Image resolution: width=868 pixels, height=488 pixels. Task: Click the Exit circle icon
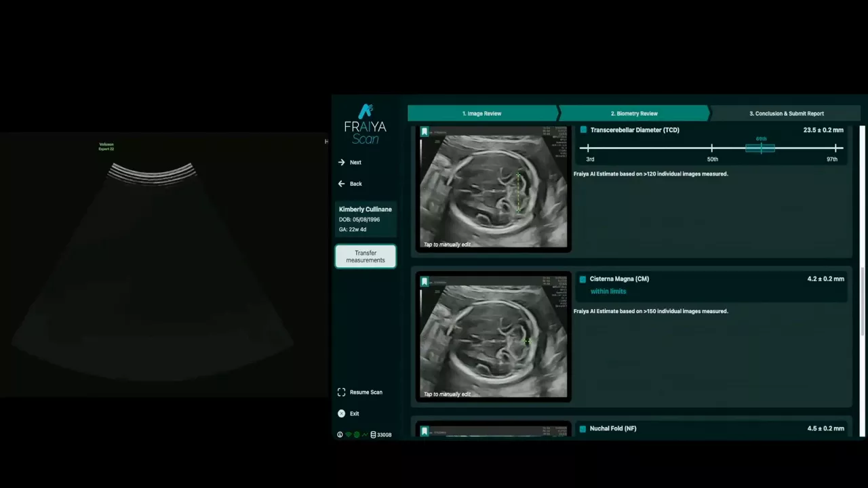coord(341,413)
